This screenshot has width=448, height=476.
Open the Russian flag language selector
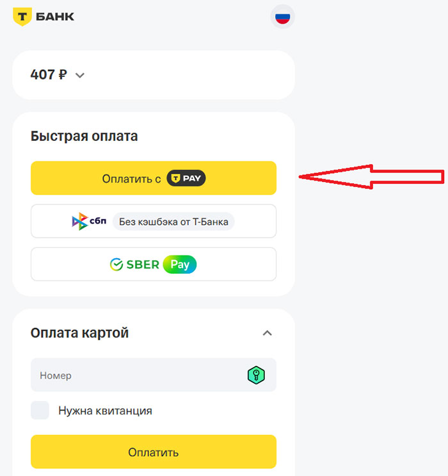click(x=282, y=17)
